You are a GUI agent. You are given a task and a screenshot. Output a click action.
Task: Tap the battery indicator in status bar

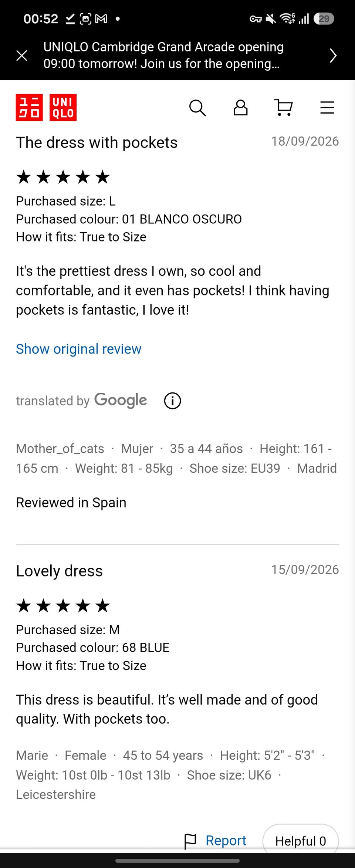[324, 18]
